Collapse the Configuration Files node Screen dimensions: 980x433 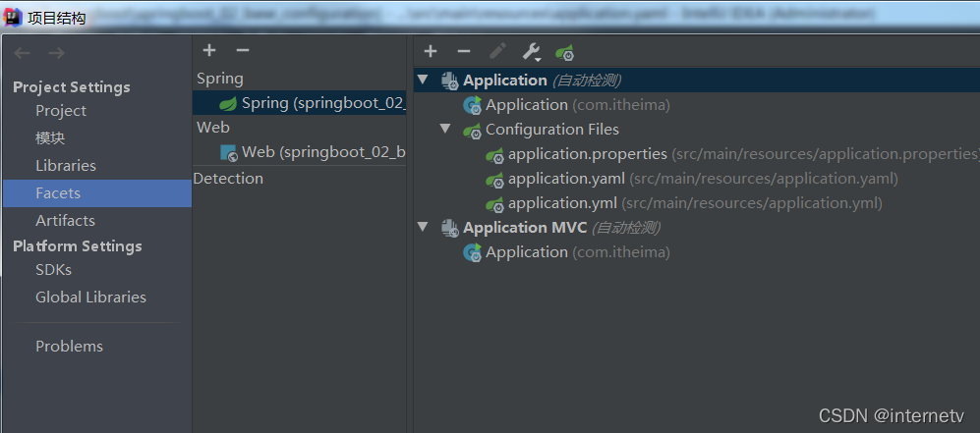(x=445, y=129)
